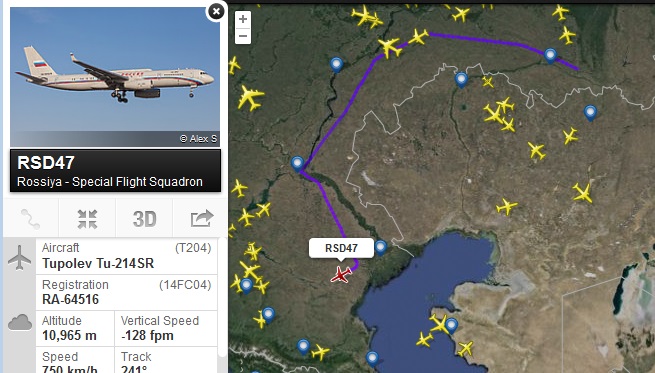Open the Tupolev aircraft photo
The height and width of the screenshot is (373, 655).
(x=115, y=77)
